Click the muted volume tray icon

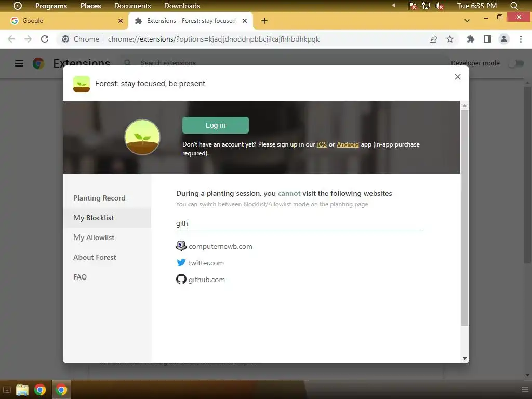point(440,6)
